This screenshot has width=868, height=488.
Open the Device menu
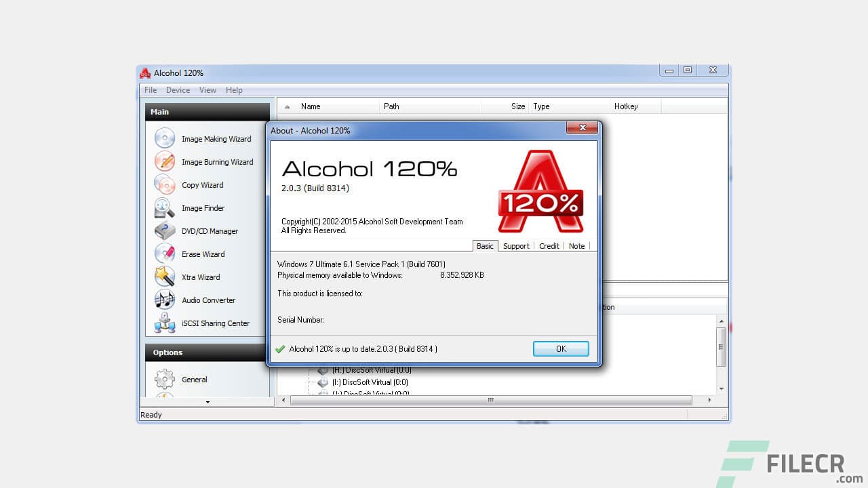click(178, 89)
